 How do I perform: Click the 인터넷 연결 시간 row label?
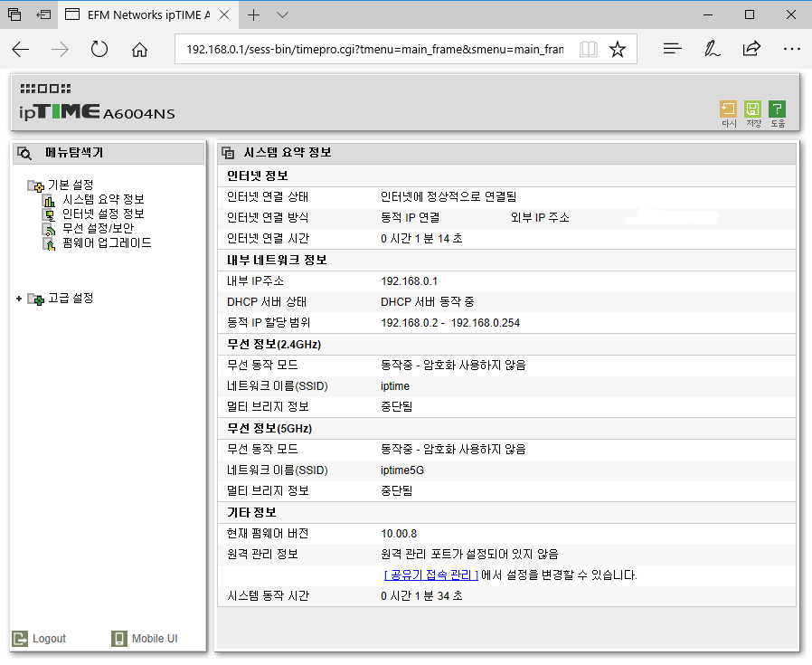[268, 239]
